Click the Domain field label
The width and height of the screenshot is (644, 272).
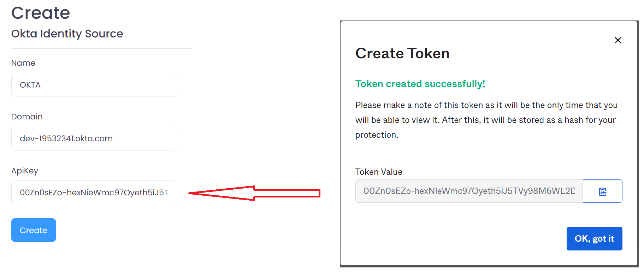(x=27, y=117)
